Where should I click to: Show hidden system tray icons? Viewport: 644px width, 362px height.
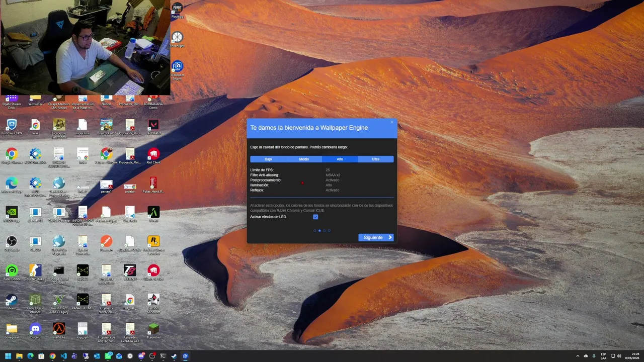point(578,356)
